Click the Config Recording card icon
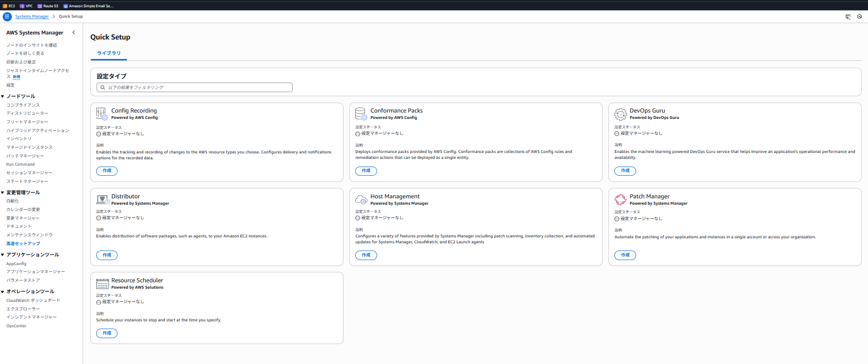This screenshot has height=364, width=868. pos(102,113)
